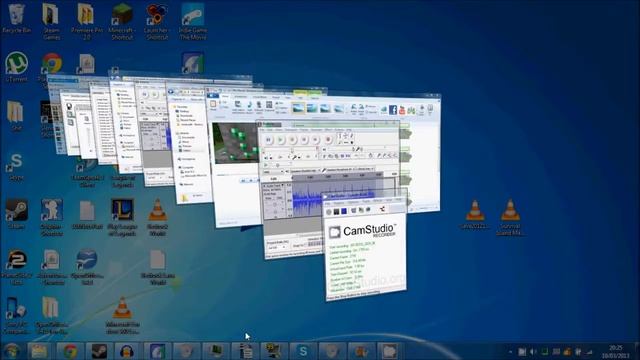Open the Premiere Pro 2.0 desktop folder
Image resolution: width=640 pixels, height=360 pixels.
pos(87,21)
